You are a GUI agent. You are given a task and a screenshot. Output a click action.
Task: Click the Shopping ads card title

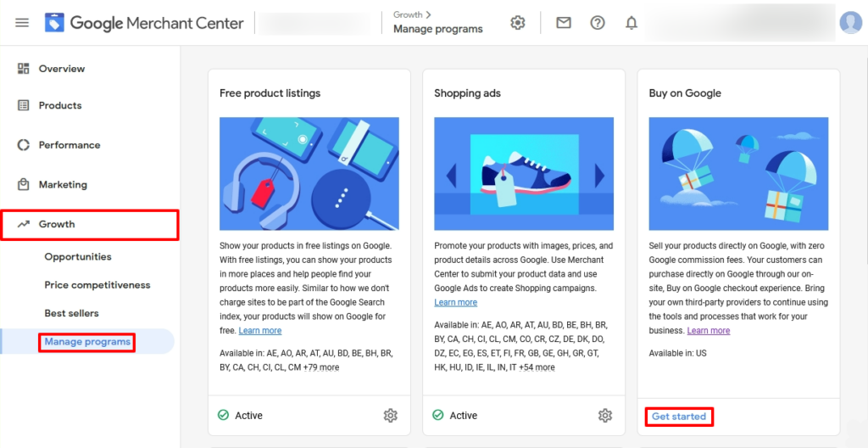click(467, 93)
